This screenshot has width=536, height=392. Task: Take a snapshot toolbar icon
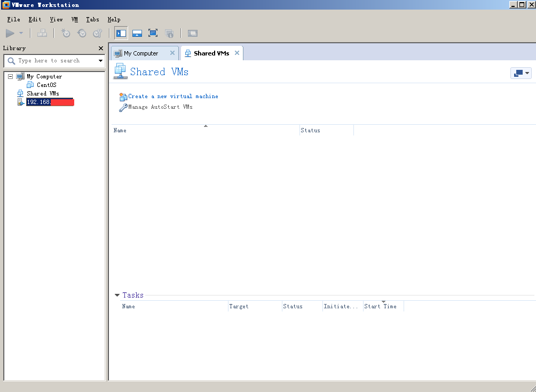coord(65,33)
